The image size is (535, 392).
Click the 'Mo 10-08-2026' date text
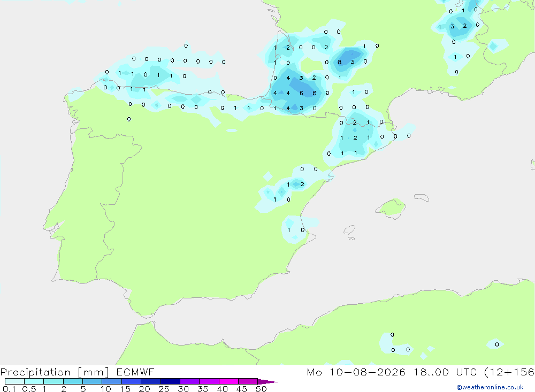tap(356, 372)
